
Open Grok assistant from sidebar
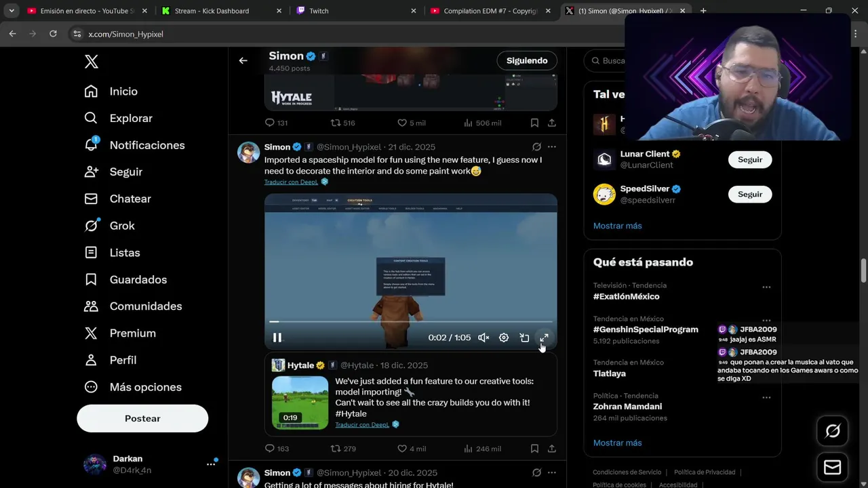pos(109,226)
